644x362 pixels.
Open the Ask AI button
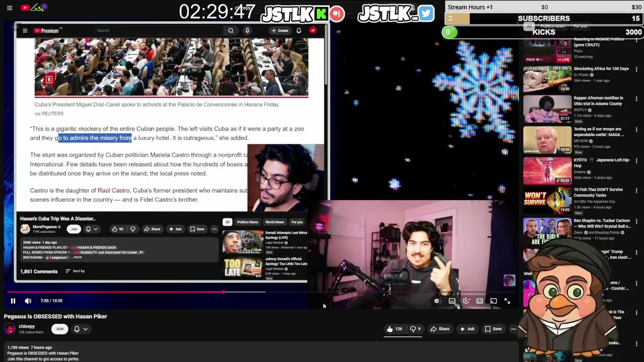click(x=467, y=329)
